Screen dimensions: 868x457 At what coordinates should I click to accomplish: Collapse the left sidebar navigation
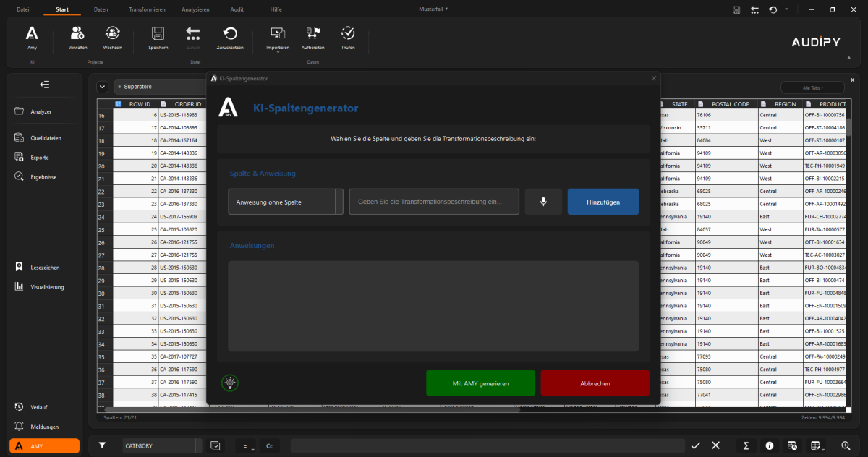(45, 85)
